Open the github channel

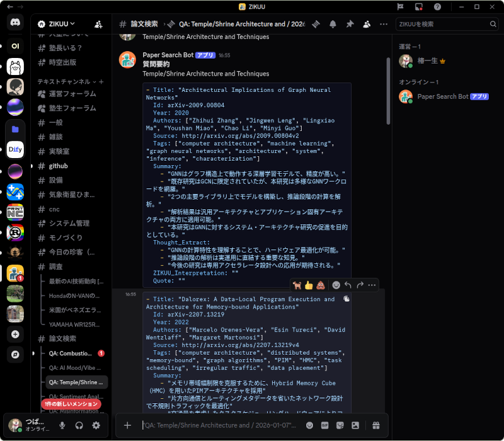tap(58, 166)
